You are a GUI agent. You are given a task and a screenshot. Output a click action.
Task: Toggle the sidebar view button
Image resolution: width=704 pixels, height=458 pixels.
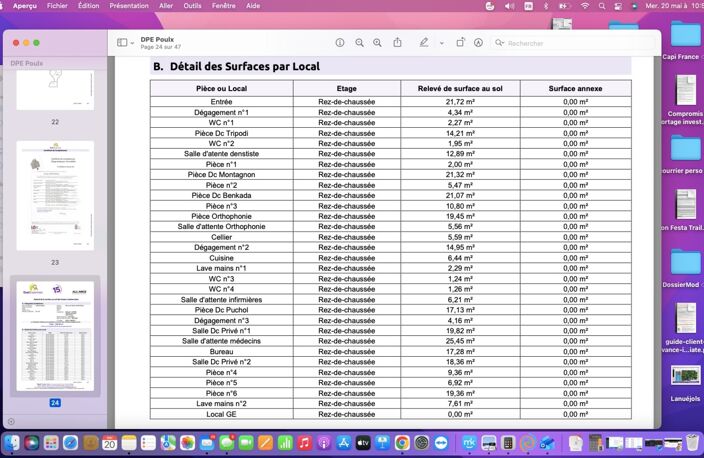[122, 43]
